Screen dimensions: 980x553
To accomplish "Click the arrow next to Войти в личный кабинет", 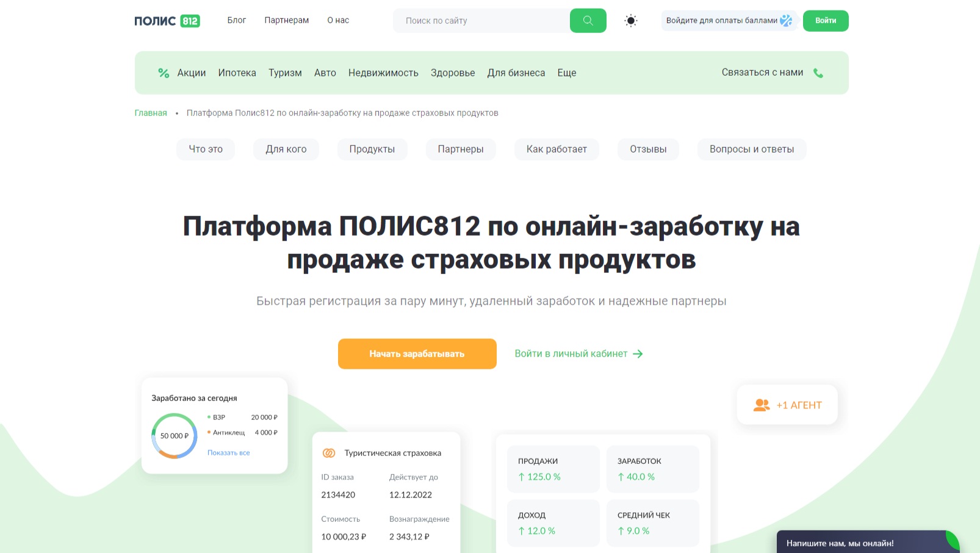I will (x=638, y=354).
